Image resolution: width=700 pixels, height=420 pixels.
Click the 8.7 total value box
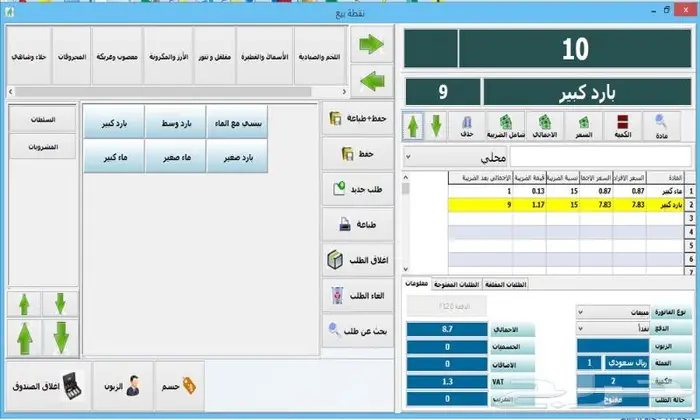447,329
